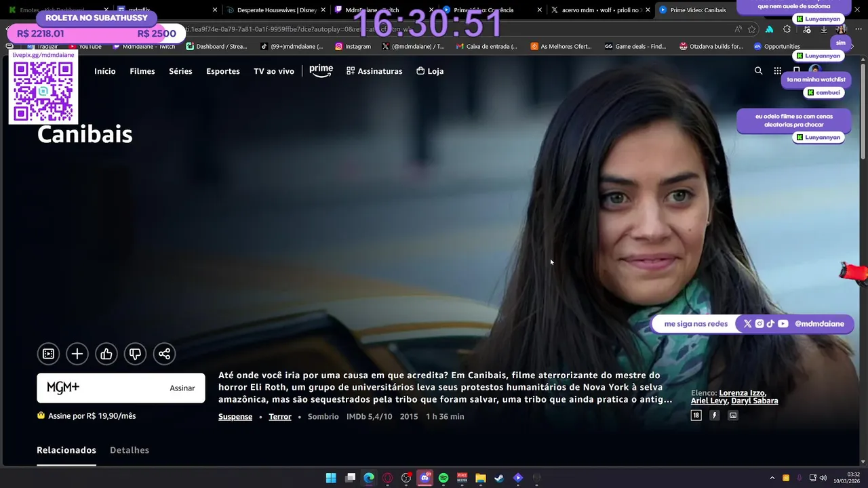
Task: Click volume speaker icon in system tray
Action: [x=823, y=478]
